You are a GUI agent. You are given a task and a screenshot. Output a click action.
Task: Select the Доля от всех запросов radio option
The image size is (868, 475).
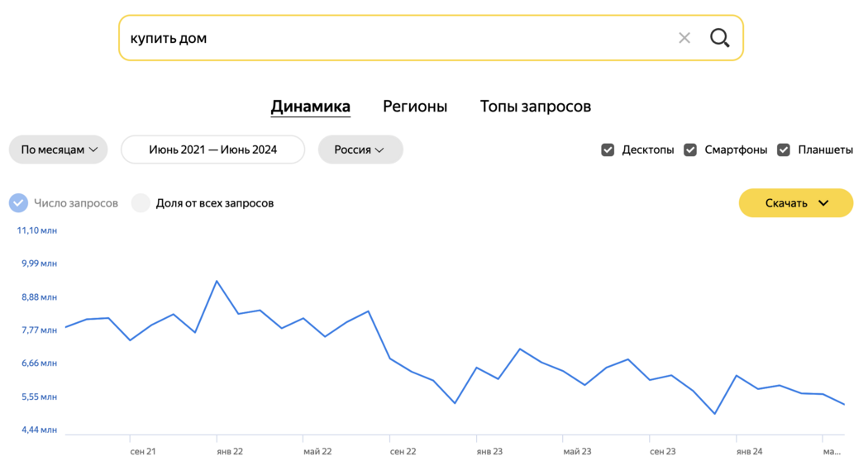[x=141, y=203]
